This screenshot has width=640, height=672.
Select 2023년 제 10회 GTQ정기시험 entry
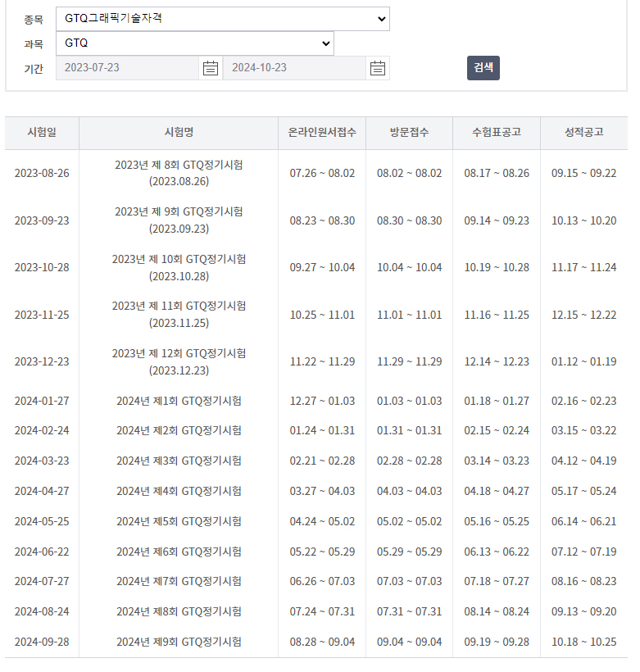click(179, 268)
